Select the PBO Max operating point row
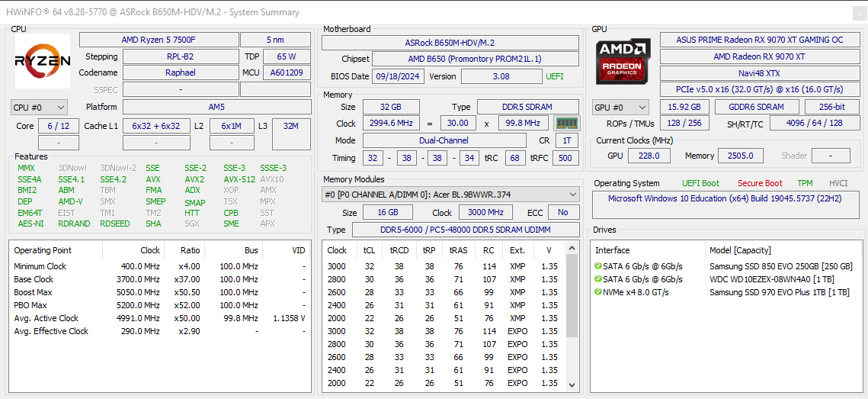 (160, 305)
